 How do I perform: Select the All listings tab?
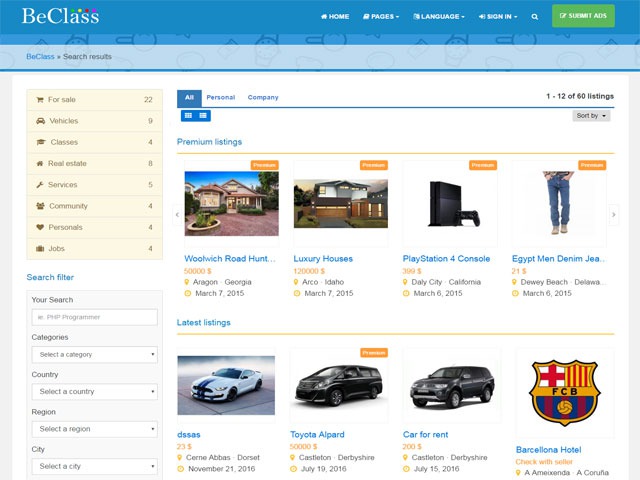pyautogui.click(x=189, y=98)
